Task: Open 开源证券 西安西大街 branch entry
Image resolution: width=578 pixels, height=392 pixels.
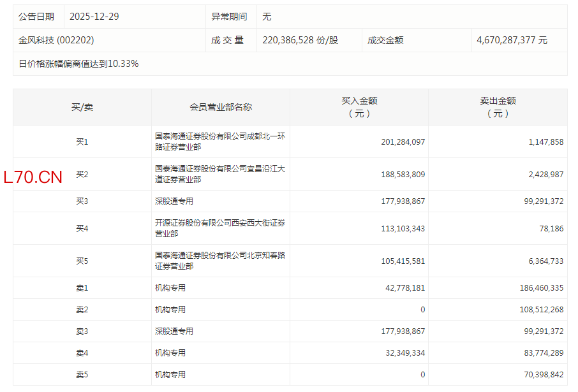Action: pos(219,228)
